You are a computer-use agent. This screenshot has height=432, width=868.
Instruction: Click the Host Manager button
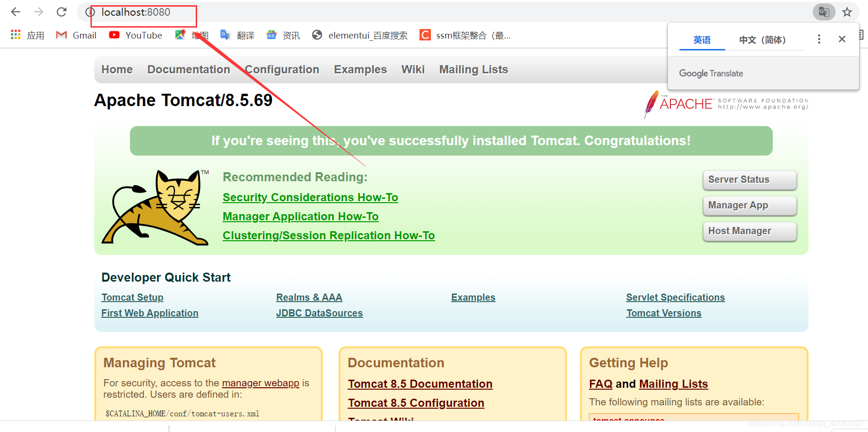pyautogui.click(x=749, y=231)
